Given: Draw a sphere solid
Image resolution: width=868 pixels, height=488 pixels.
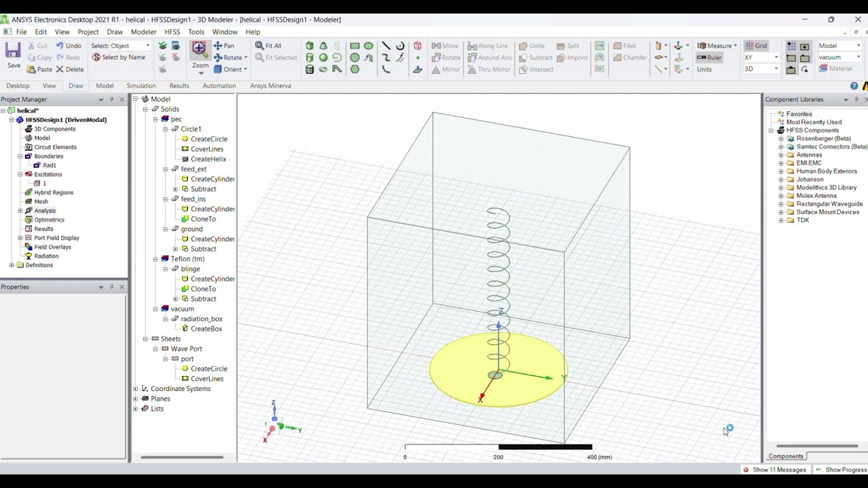Looking at the screenshot, I should (323, 58).
